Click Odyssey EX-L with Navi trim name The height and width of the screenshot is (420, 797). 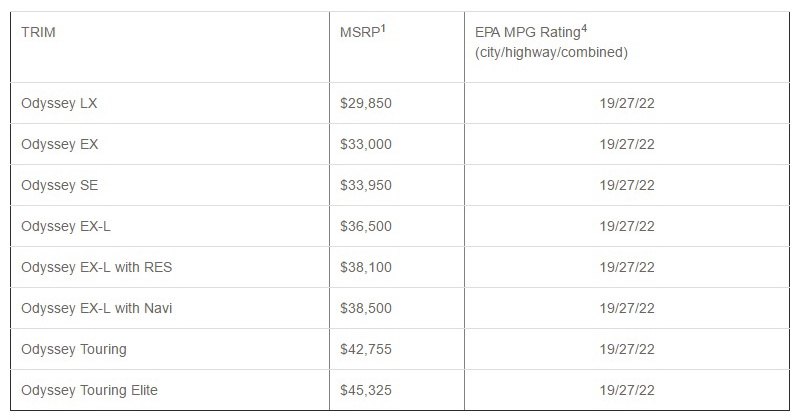point(96,308)
